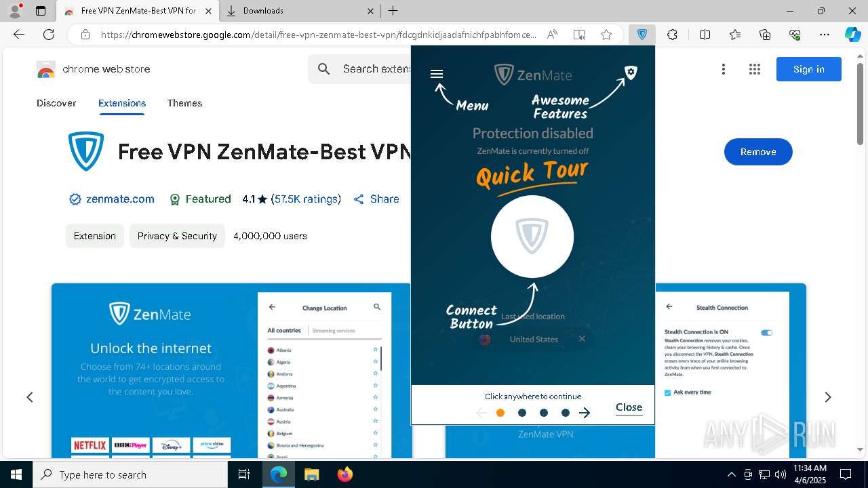Open the Themes tab
868x488 pixels.
pos(184,103)
